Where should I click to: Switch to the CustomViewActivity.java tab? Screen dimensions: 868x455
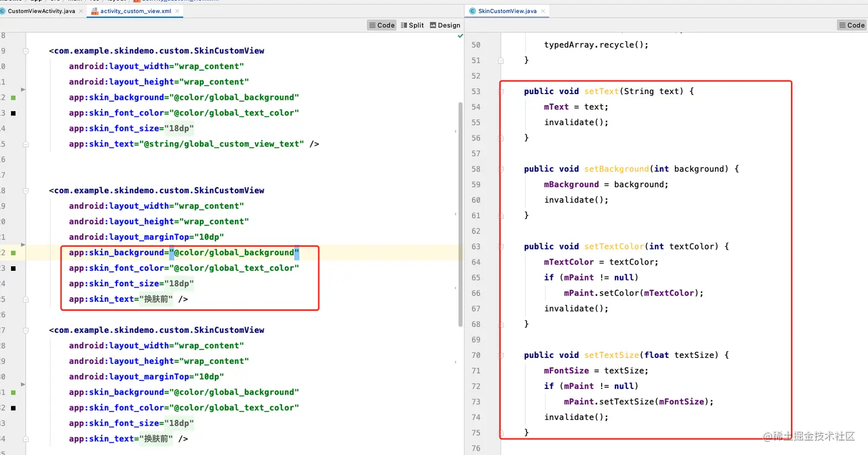(x=41, y=11)
